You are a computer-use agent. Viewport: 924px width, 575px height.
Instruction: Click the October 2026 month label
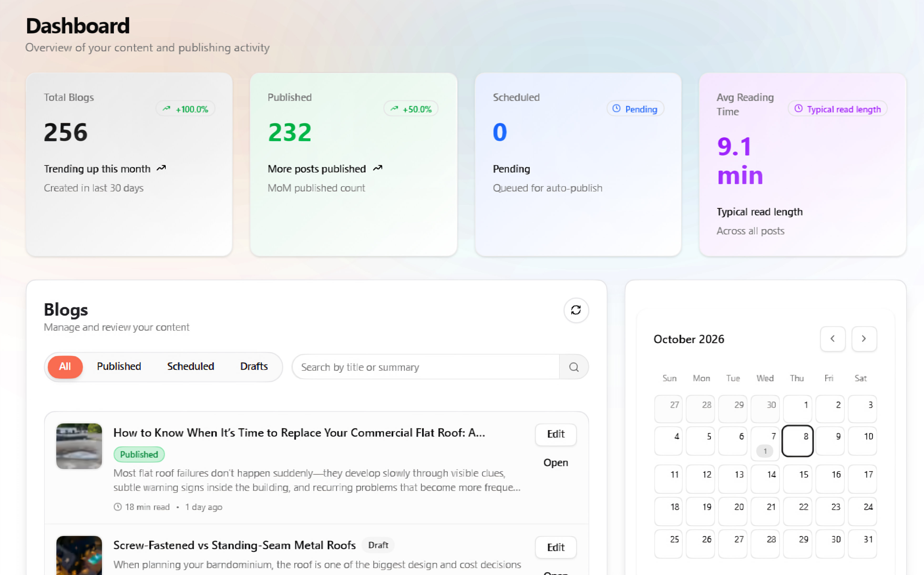689,339
